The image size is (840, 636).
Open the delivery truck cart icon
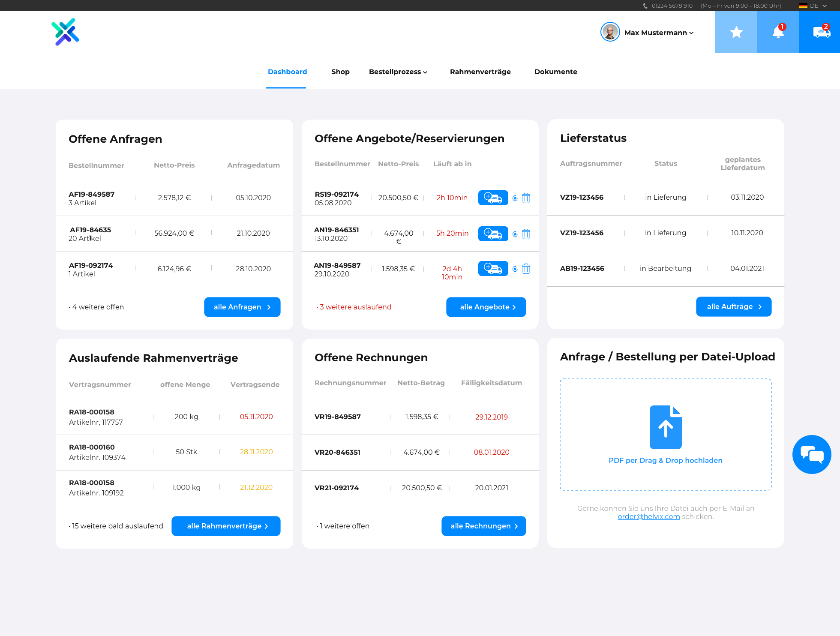coord(821,32)
